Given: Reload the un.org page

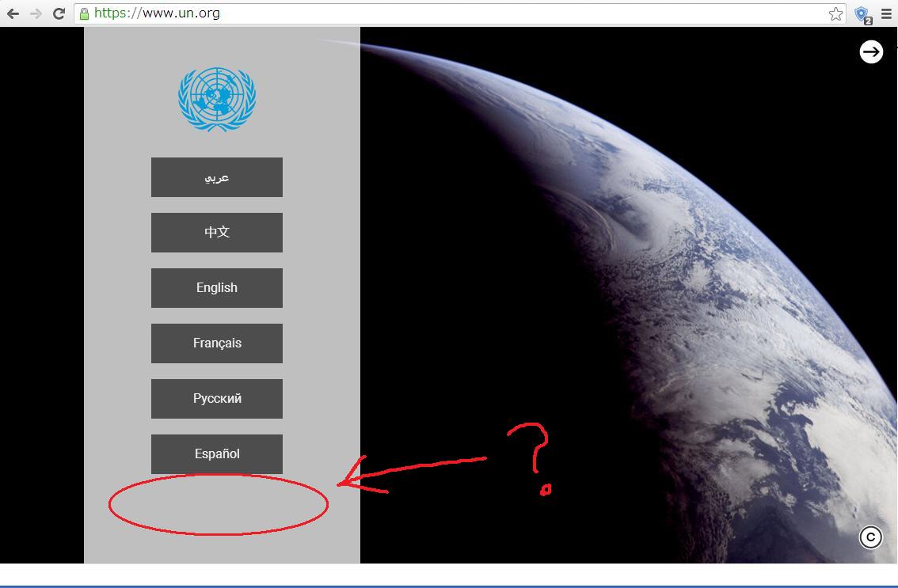Looking at the screenshot, I should 59,13.
